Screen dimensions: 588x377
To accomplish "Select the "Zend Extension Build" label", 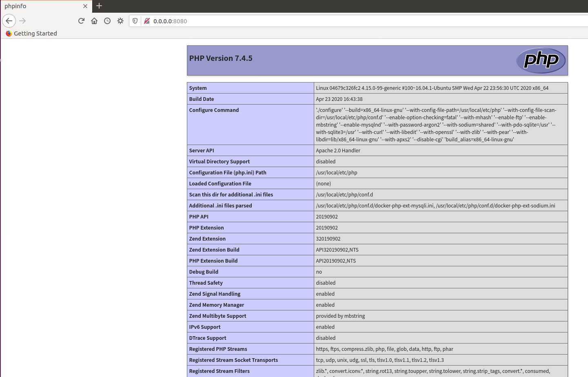I will [214, 250].
